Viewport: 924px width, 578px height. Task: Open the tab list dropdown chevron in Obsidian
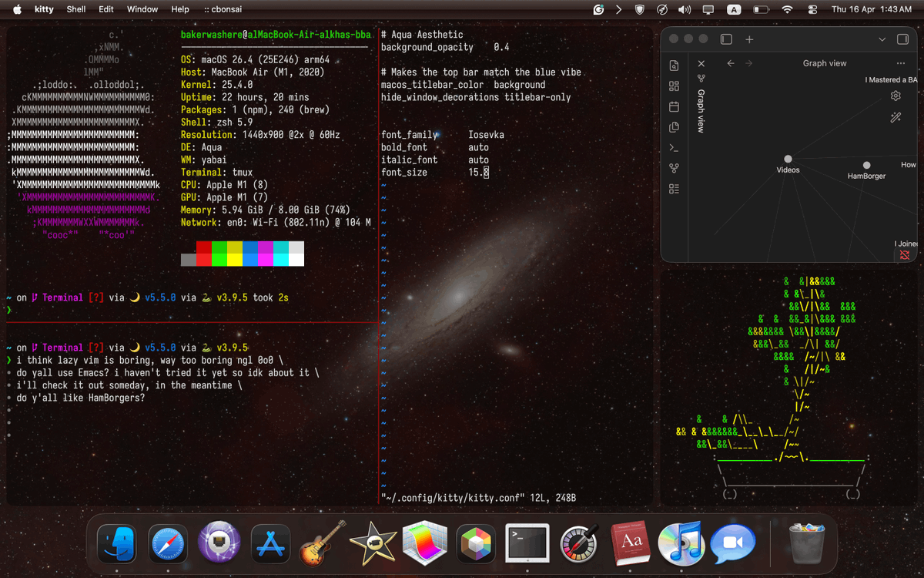(x=882, y=39)
